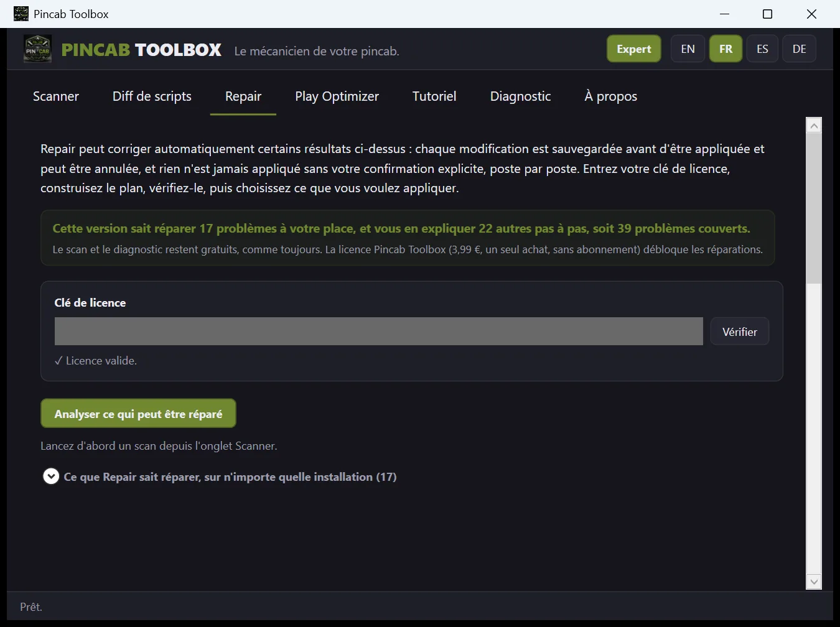Click the vertical scrollbar thumb

814,208
